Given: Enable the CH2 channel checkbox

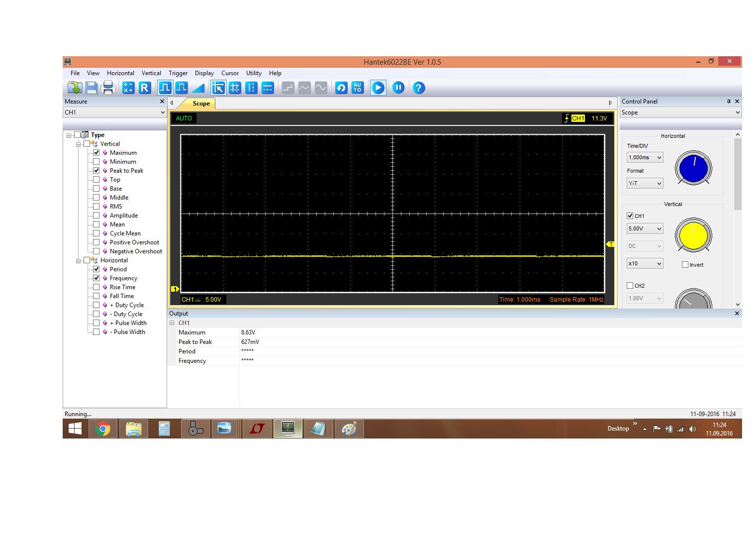Looking at the screenshot, I should (x=630, y=286).
